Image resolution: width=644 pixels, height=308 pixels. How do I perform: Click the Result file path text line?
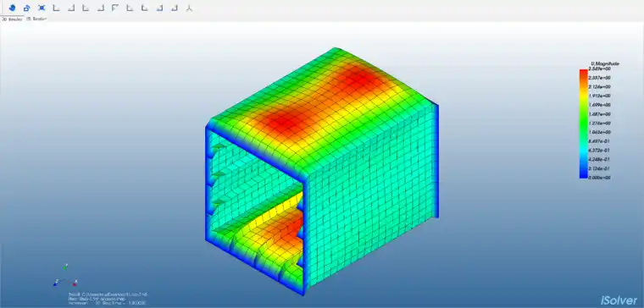[108, 294]
